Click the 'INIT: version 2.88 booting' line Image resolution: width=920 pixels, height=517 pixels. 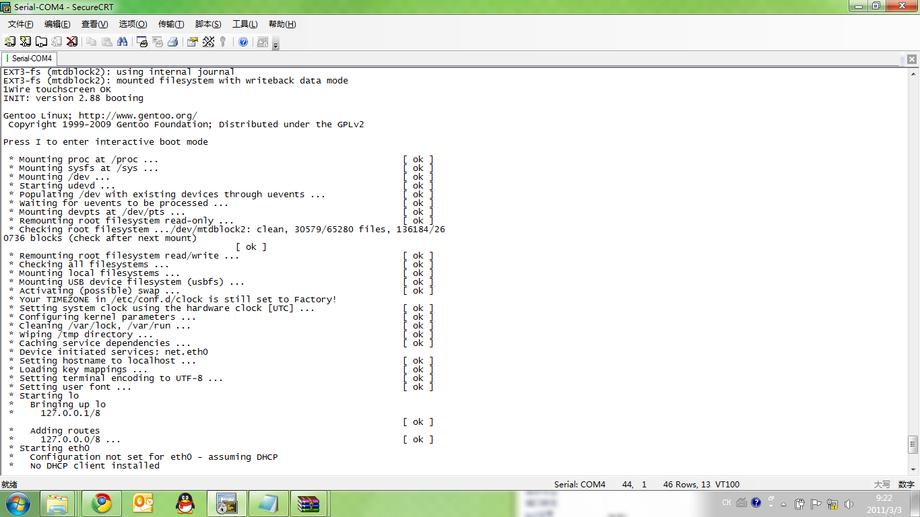[x=73, y=98]
